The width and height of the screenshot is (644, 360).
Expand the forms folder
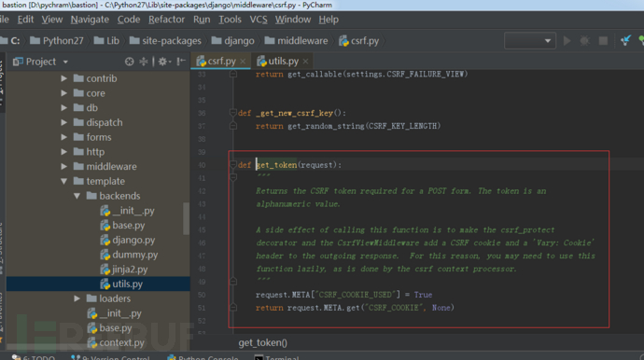coord(64,137)
